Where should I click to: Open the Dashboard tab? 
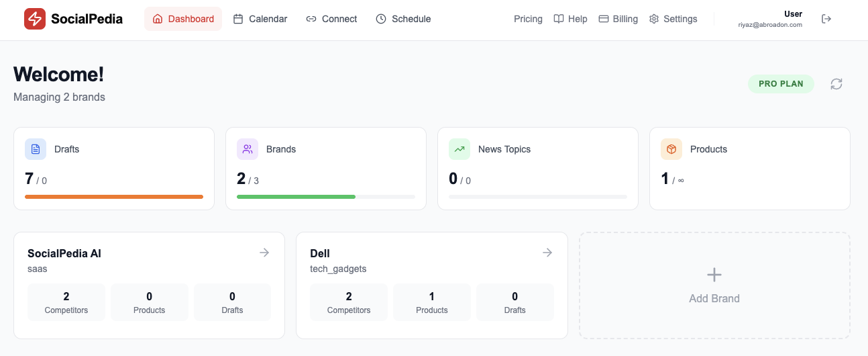click(x=183, y=19)
